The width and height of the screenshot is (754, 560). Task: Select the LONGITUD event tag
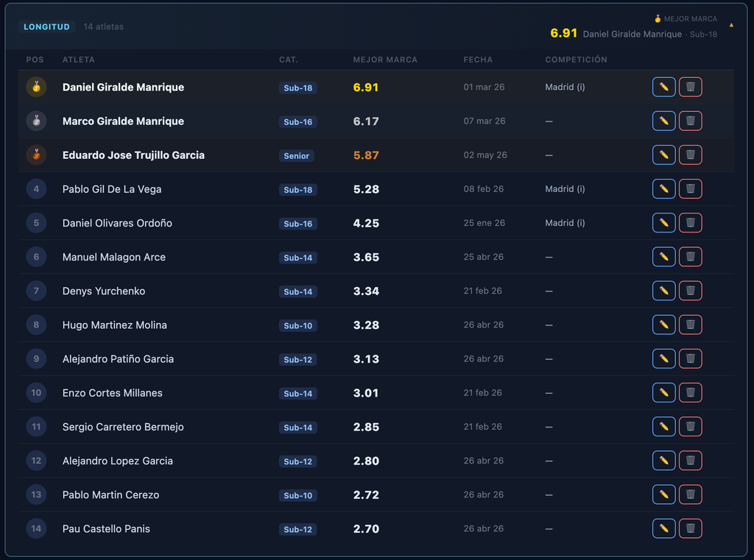tap(46, 27)
